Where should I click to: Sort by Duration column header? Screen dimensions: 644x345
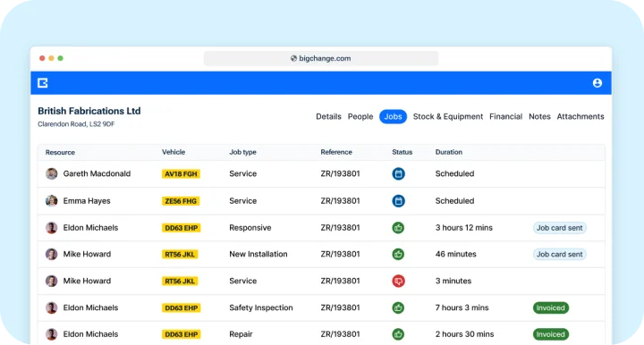tap(449, 152)
